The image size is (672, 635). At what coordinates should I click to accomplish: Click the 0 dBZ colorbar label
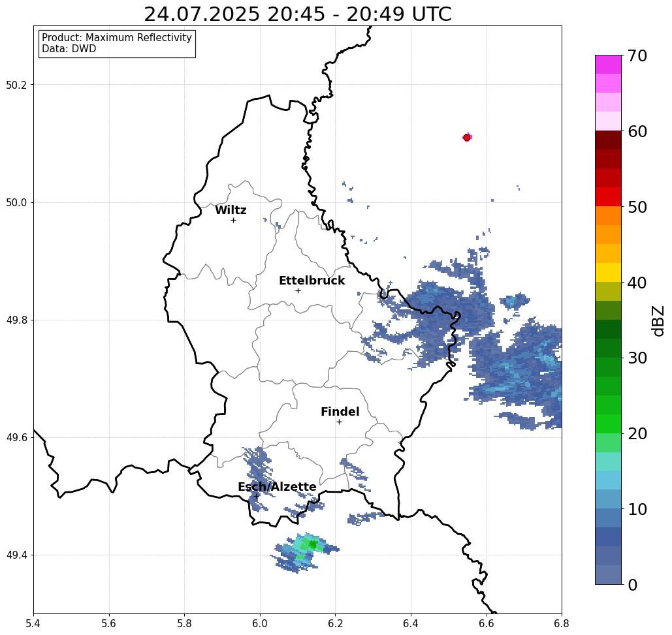point(633,585)
